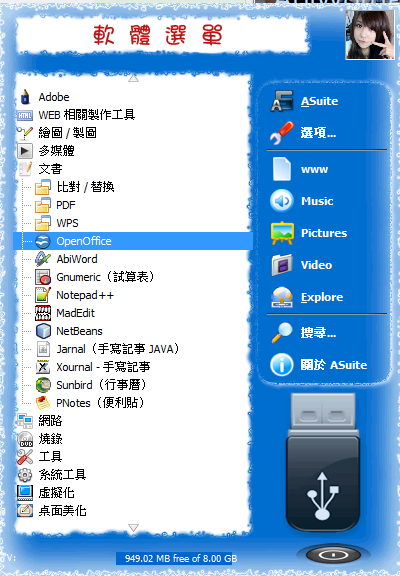Click the 系統工具 gear icon

tap(25, 475)
